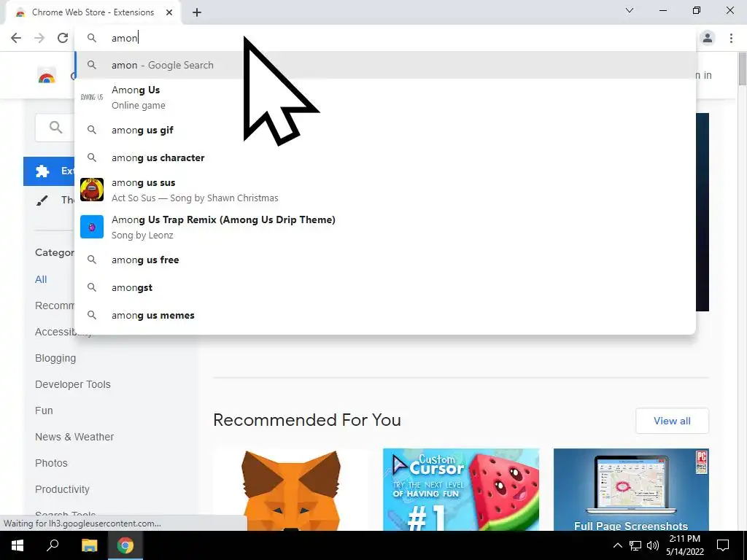
Task: Select 'among us memes' suggestion
Action: click(x=385, y=315)
